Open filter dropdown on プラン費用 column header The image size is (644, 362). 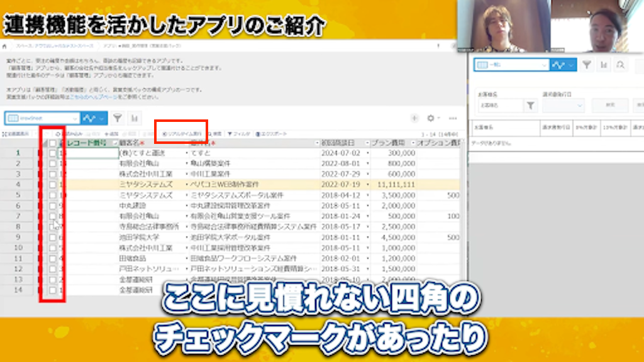point(413,143)
